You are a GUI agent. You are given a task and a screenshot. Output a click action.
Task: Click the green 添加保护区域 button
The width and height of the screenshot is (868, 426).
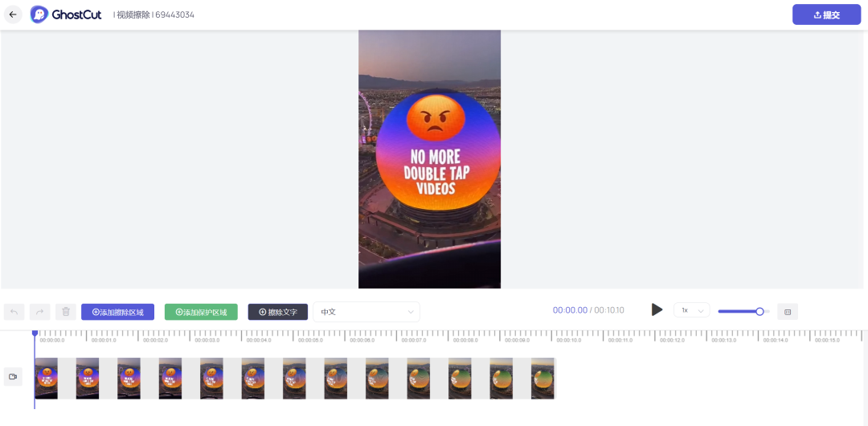point(201,312)
